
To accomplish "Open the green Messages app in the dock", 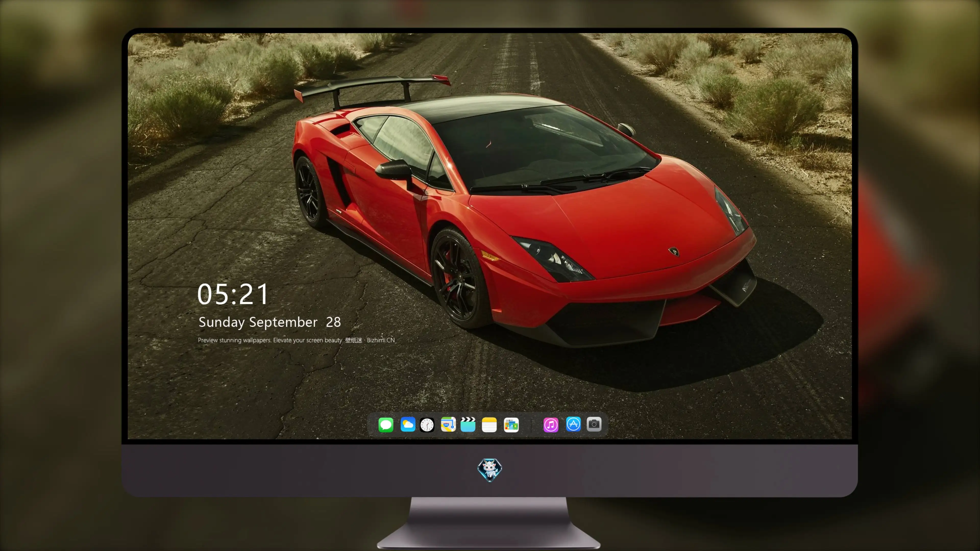I will [x=386, y=424].
